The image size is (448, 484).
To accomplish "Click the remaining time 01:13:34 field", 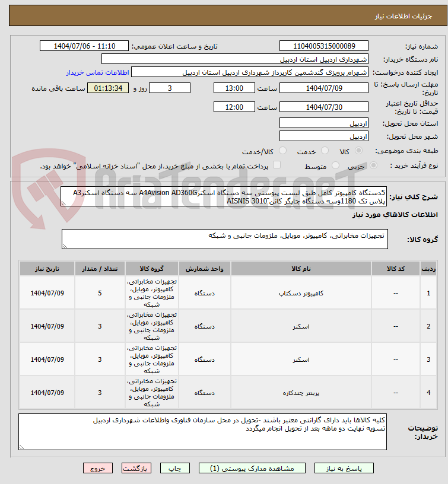I will click(108, 88).
